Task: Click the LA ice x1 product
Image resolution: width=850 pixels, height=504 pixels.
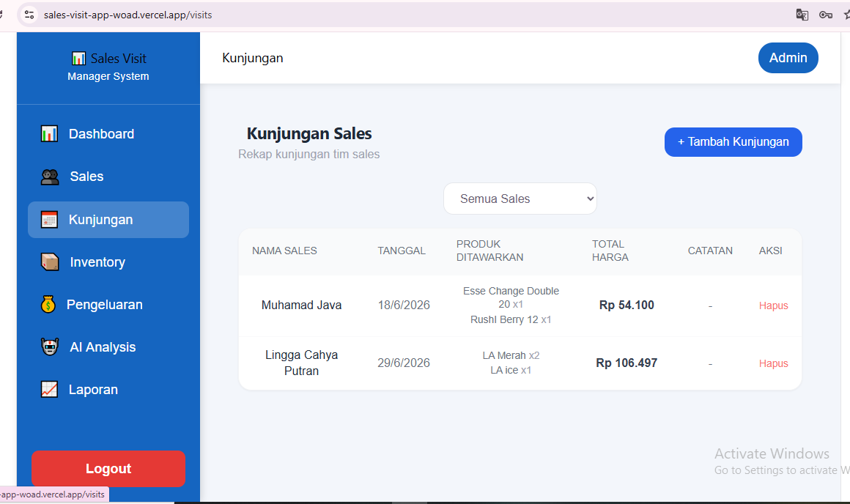Action: pyautogui.click(x=511, y=370)
